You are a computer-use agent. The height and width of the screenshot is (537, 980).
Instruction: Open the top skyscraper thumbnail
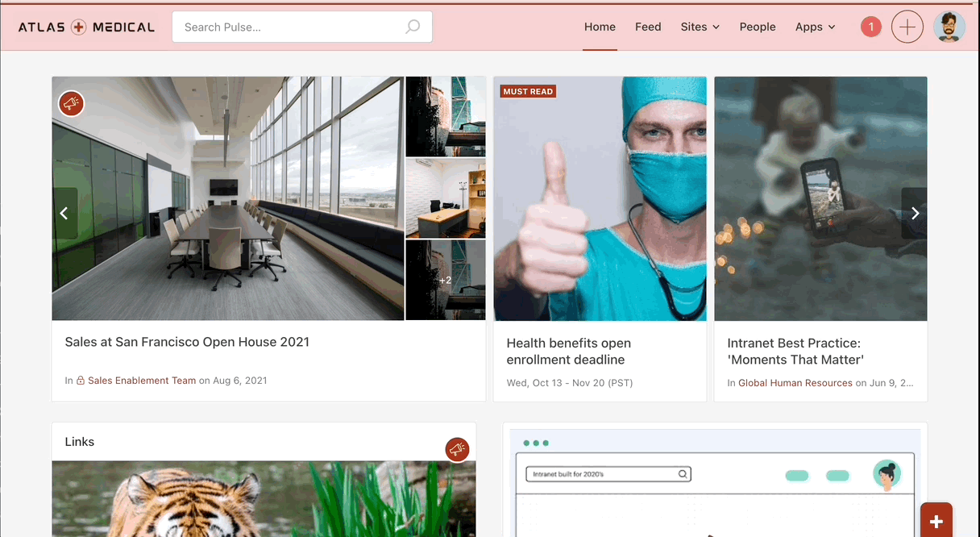pyautogui.click(x=446, y=117)
